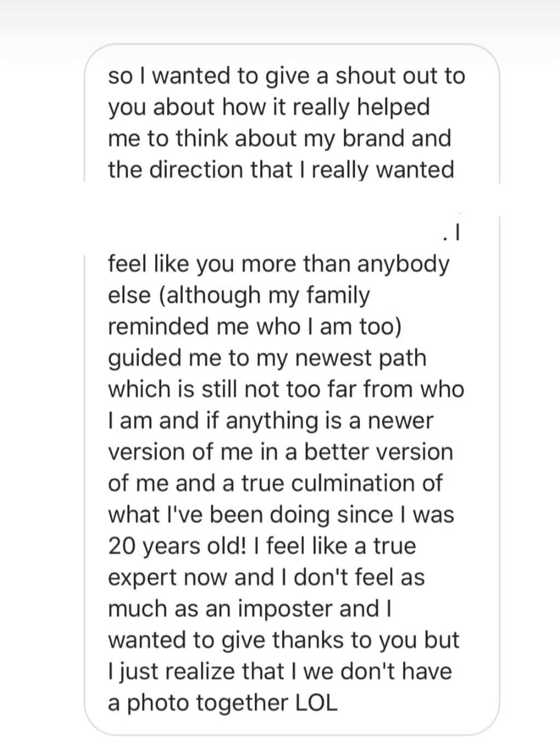Click the word "together" in last line

click(242, 703)
